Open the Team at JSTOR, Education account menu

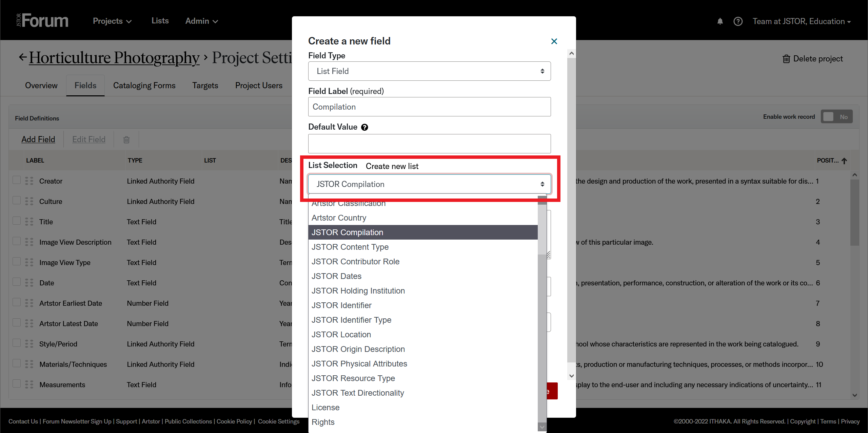tap(802, 21)
